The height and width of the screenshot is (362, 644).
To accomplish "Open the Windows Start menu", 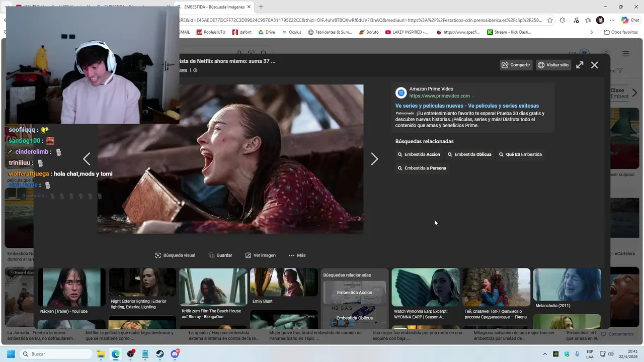I will pos(11,354).
